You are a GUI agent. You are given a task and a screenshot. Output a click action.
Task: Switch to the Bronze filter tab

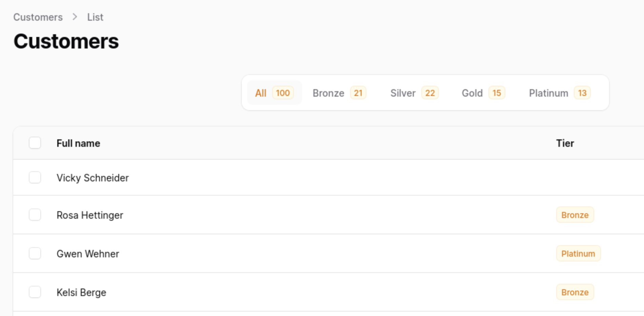pyautogui.click(x=338, y=93)
